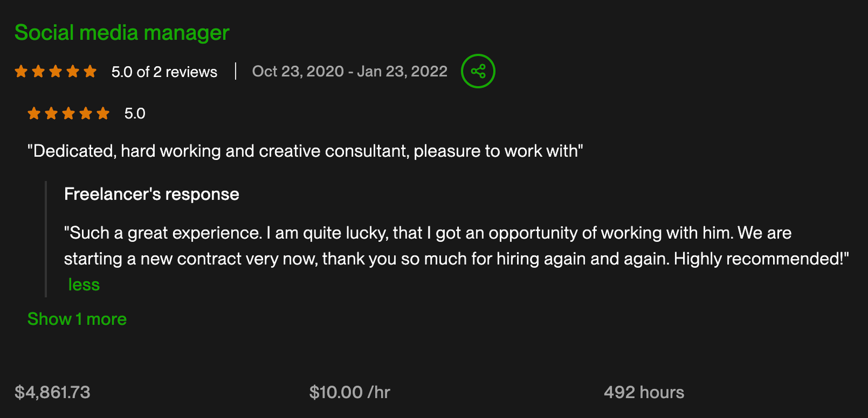Click the Oct 23, 2020 - Jan 23, 2022 date range
Image resolution: width=868 pixels, height=418 pixels.
point(350,72)
